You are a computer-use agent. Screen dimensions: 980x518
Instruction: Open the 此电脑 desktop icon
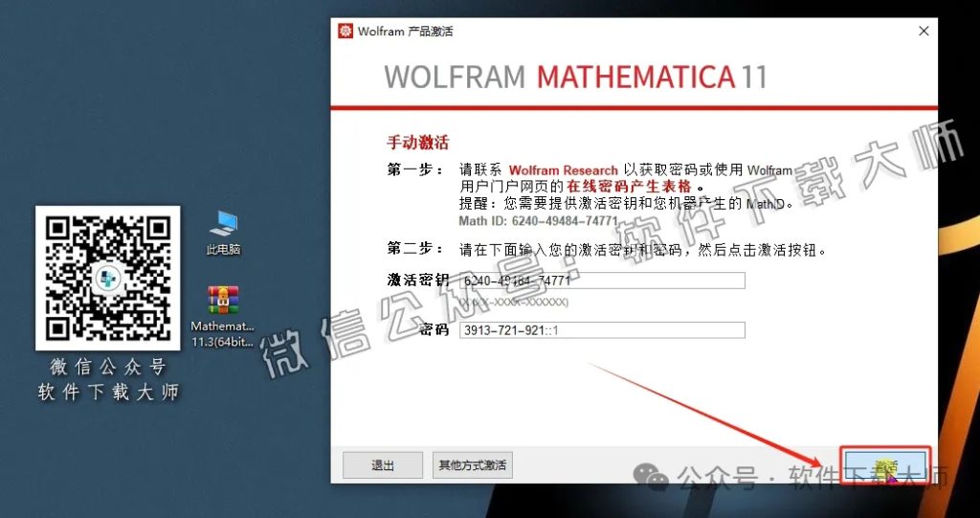click(223, 233)
